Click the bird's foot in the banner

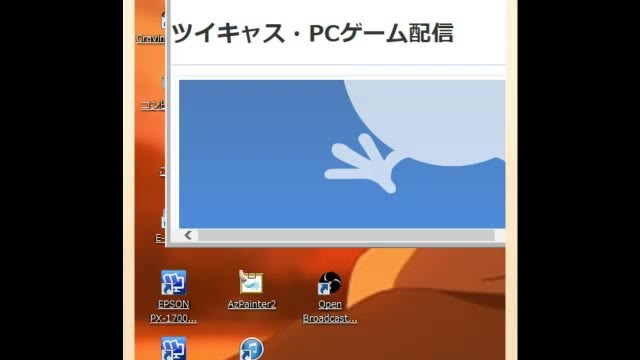click(x=359, y=163)
